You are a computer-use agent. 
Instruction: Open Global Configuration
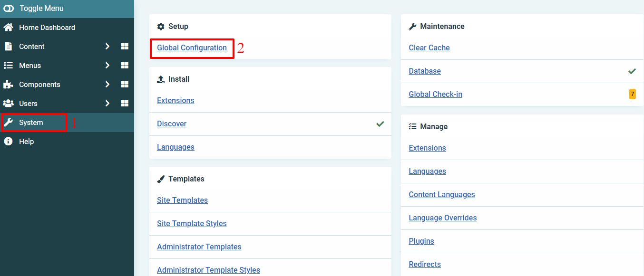[192, 48]
